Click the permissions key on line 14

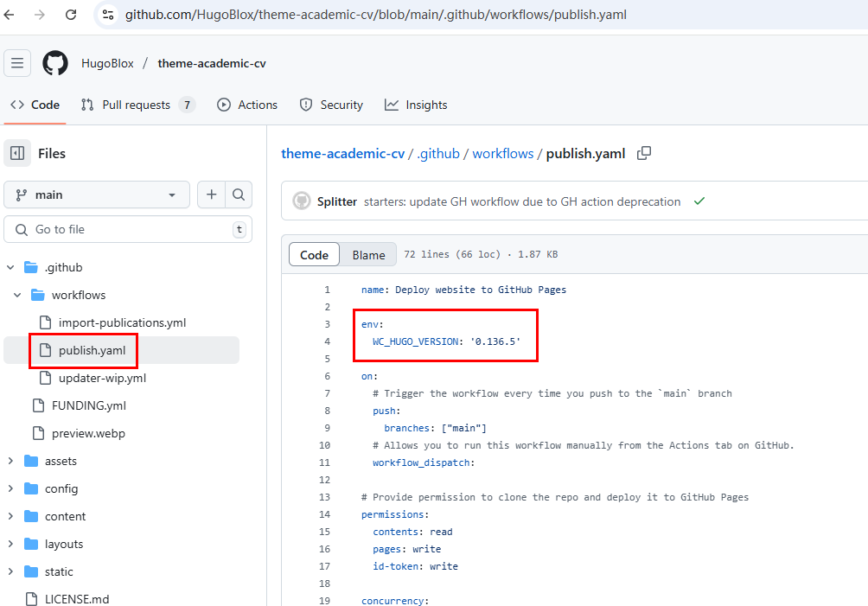point(393,514)
